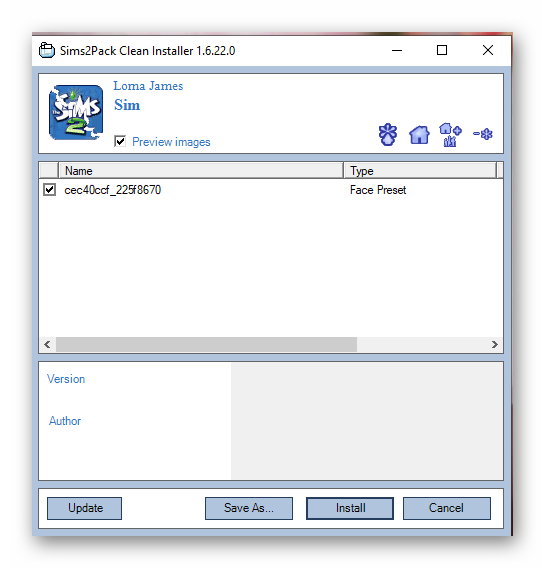Click the Sims2Pack title bar app icon
This screenshot has width=545, height=568.
(47, 50)
